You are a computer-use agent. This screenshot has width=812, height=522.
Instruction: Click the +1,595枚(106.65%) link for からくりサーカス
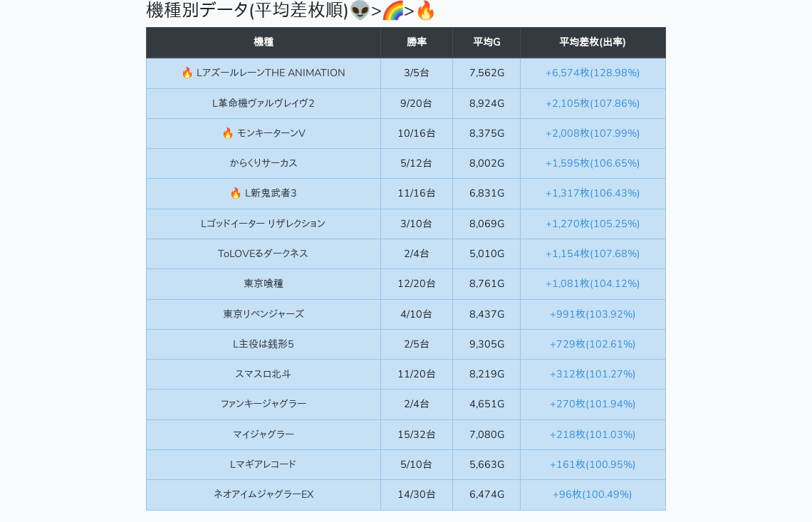[x=593, y=163]
